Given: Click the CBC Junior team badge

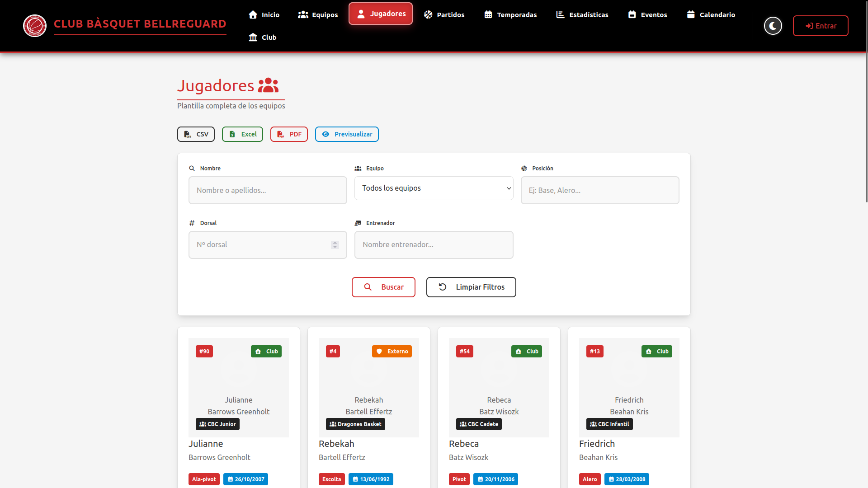Looking at the screenshot, I should pos(217,424).
